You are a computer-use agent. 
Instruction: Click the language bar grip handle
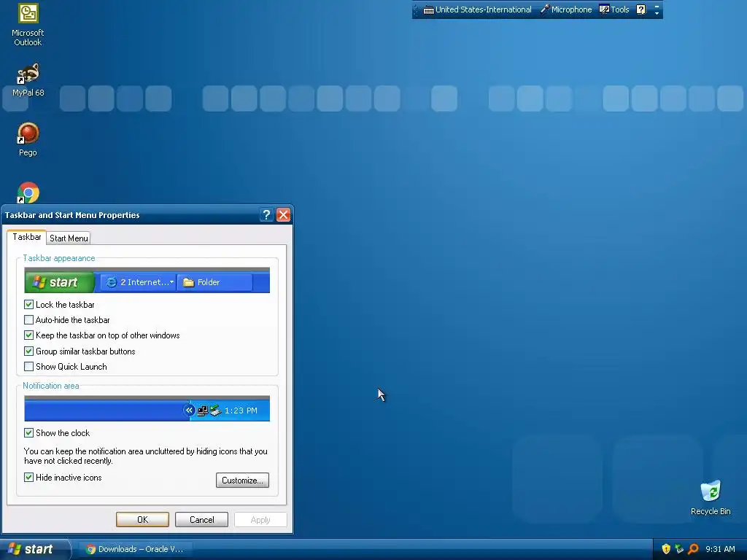click(415, 9)
